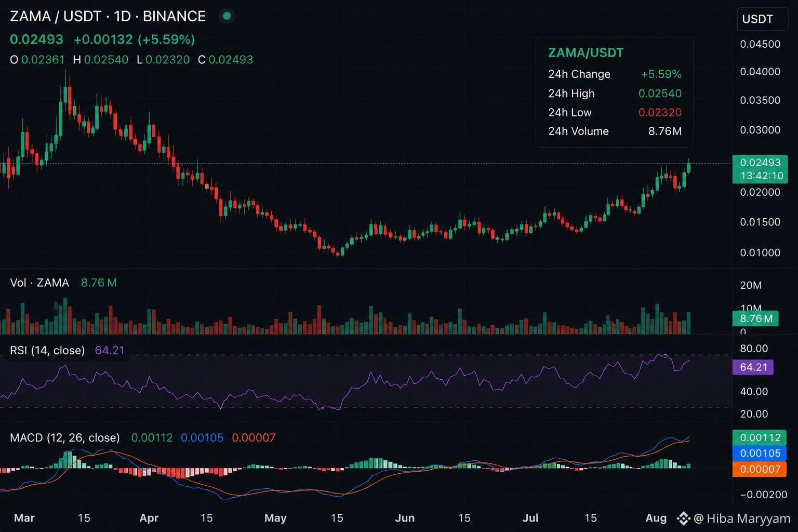Image resolution: width=798 pixels, height=532 pixels.
Task: Click the 20M volume axis label
Action: pos(751,285)
